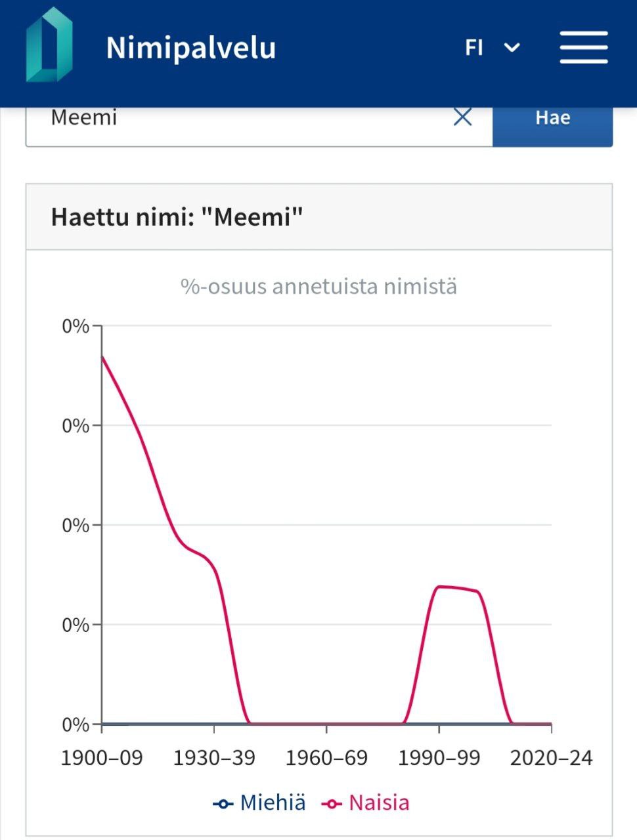
Task: Clear the Meemi search text with X
Action: pyautogui.click(x=463, y=117)
